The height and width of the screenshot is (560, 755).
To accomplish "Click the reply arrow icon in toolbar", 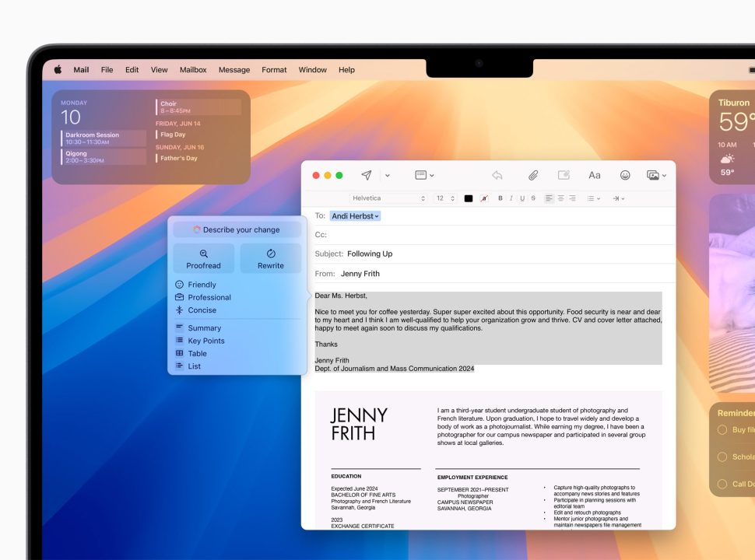I will pos(497,175).
